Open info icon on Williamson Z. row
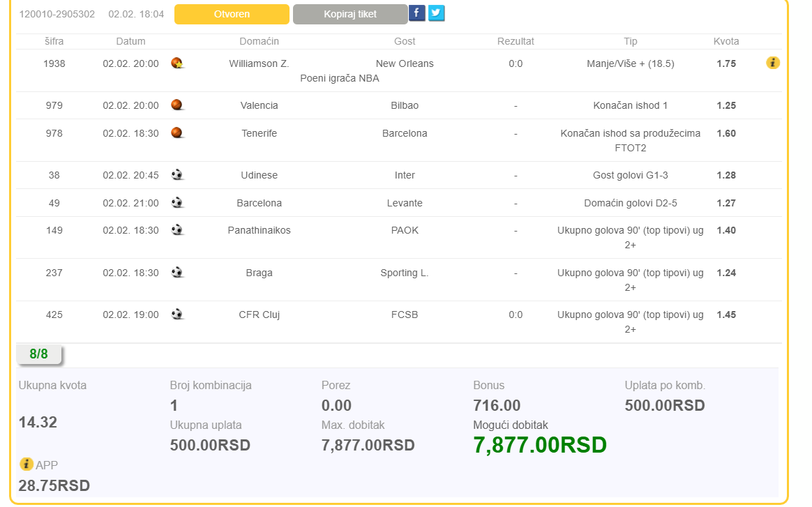The height and width of the screenshot is (507, 812). tap(773, 63)
